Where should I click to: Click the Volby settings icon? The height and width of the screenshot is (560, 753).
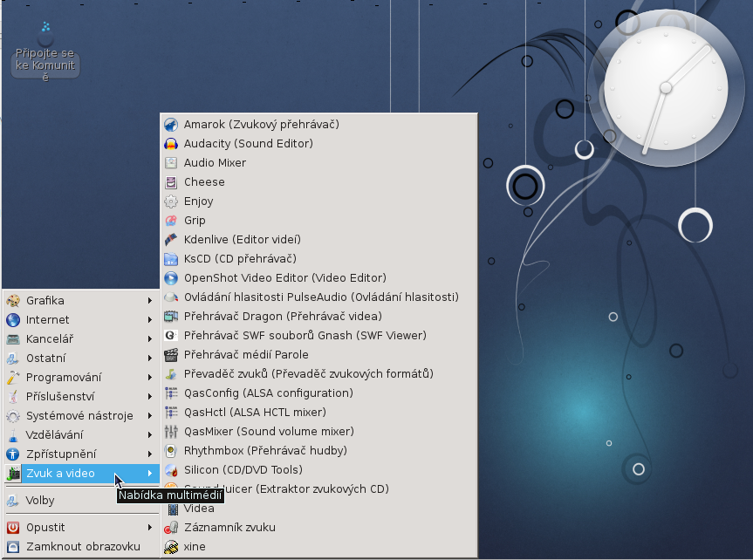13,501
